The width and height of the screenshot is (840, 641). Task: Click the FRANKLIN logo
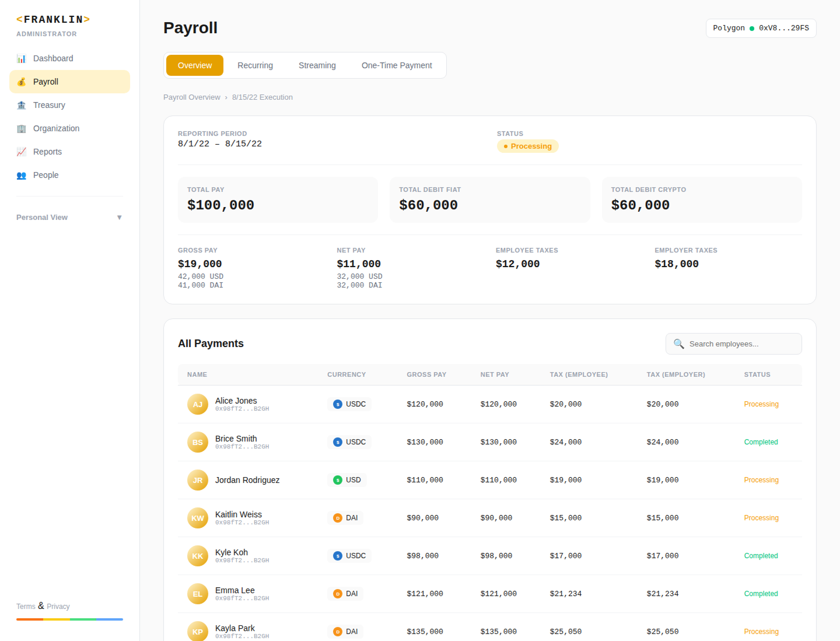53,19
